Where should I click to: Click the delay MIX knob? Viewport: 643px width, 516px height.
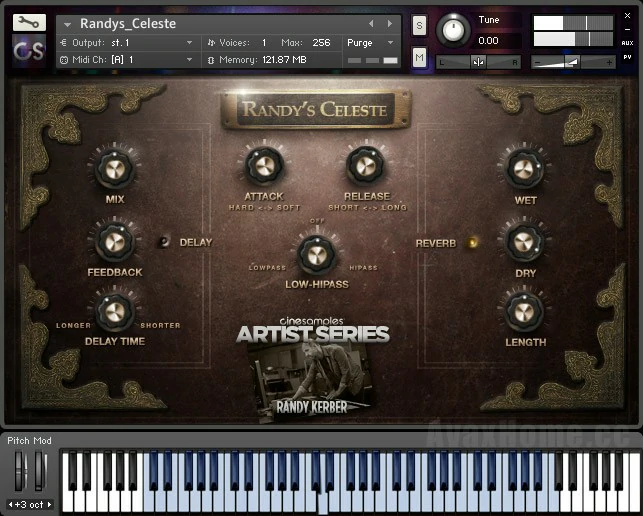115,169
